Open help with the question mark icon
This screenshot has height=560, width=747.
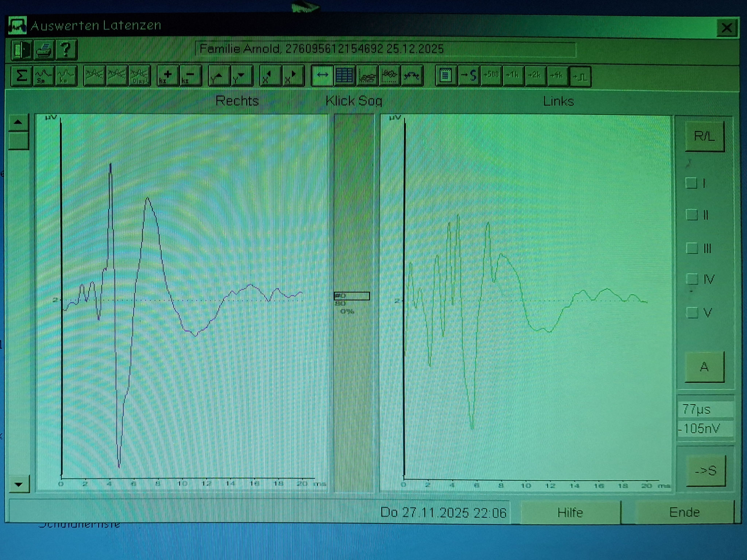[66, 50]
